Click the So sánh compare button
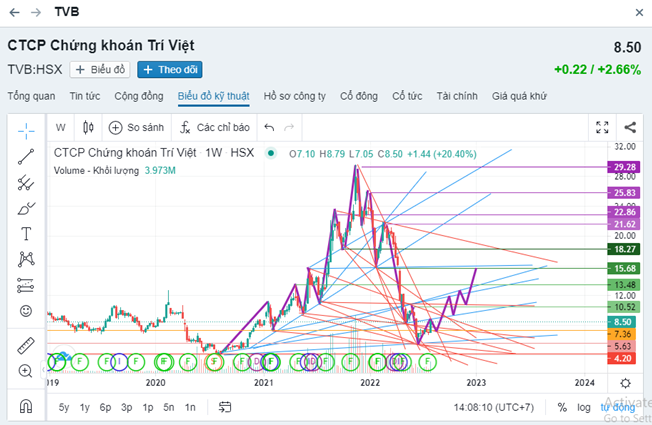 click(136, 127)
